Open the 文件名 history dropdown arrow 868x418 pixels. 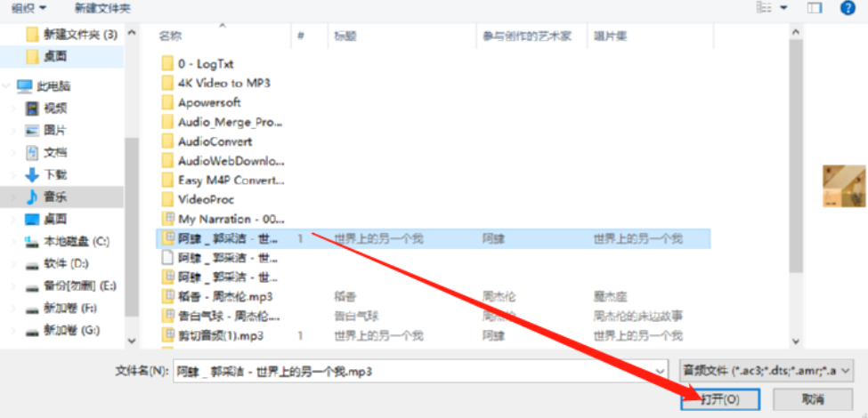click(x=660, y=372)
